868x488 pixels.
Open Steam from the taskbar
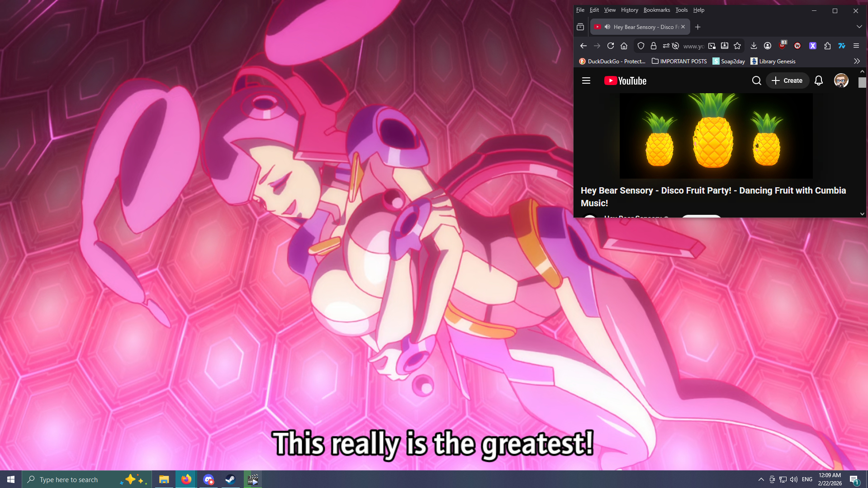[230, 479]
